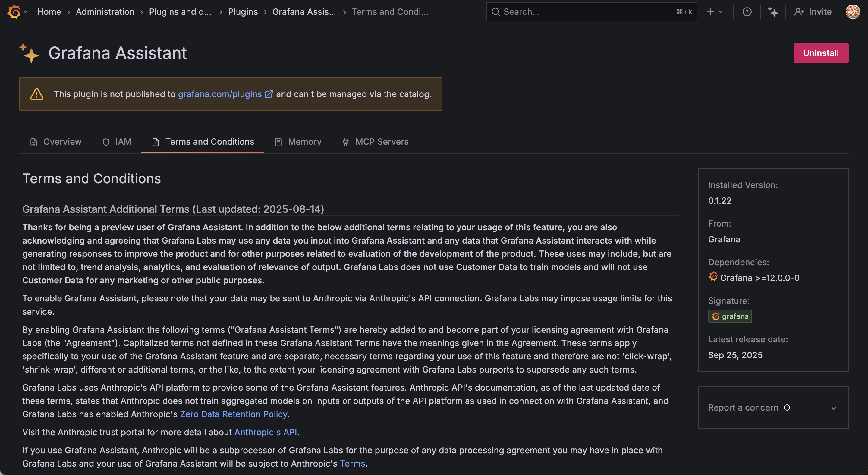
Task: Click the user profile avatar
Action: (x=853, y=12)
